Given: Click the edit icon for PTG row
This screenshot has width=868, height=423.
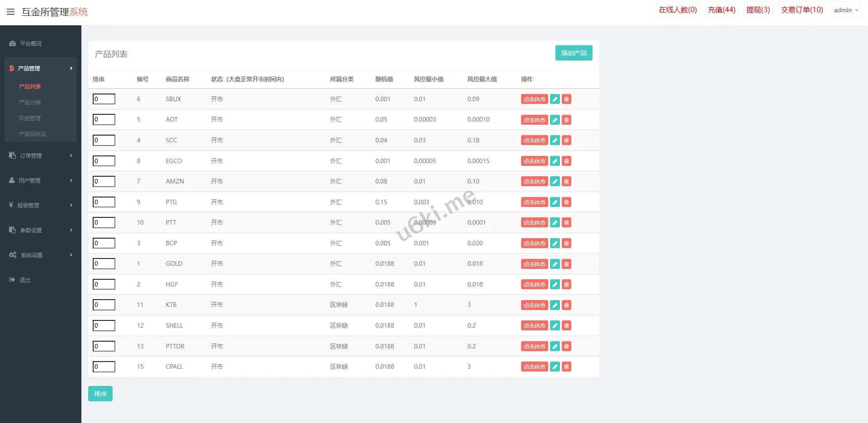Looking at the screenshot, I should click(x=555, y=202).
